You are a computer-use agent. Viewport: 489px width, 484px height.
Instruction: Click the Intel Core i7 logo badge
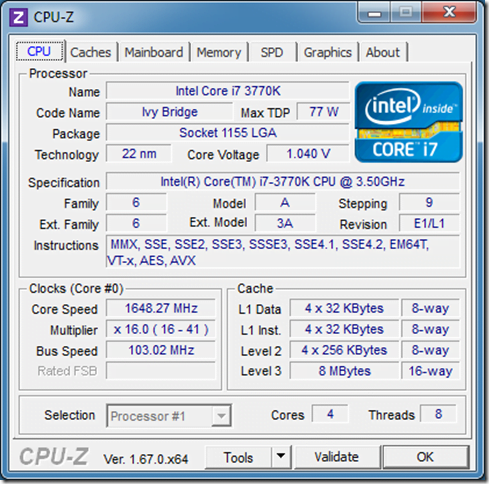pyautogui.click(x=409, y=122)
